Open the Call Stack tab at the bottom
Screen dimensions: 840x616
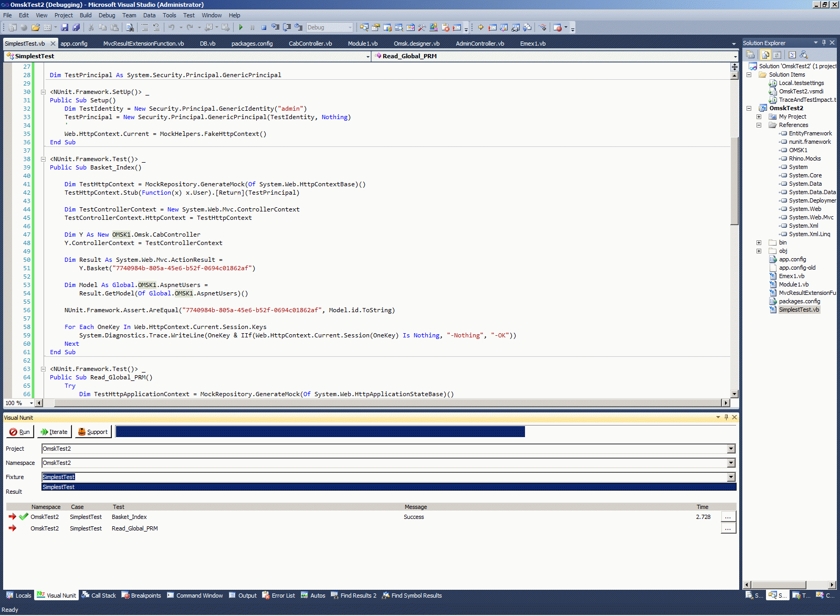[99, 596]
